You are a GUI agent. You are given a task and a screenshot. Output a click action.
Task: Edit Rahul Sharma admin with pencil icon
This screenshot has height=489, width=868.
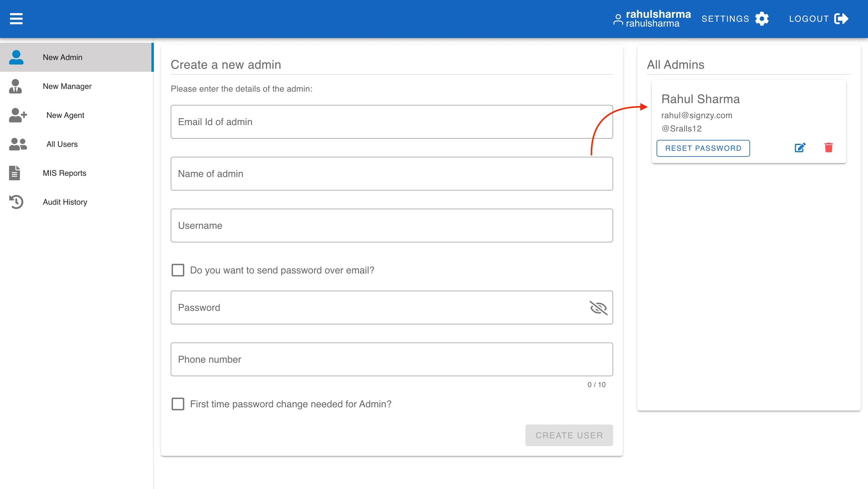[800, 147]
